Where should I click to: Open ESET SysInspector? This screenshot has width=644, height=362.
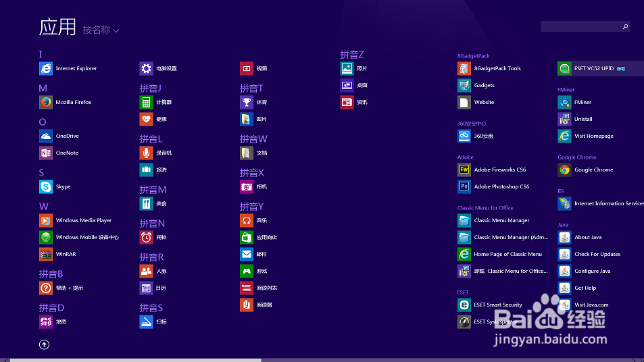(487, 321)
